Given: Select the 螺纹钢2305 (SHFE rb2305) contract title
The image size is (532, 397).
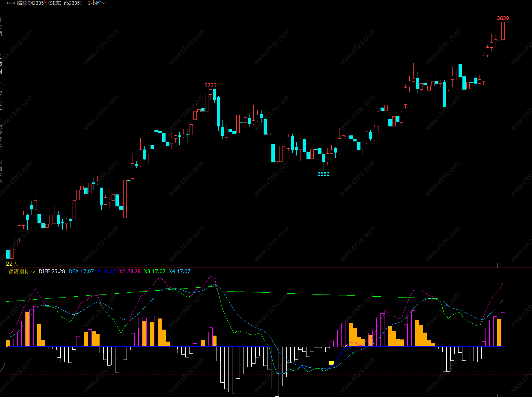Looking at the screenshot, I should tap(49, 3).
